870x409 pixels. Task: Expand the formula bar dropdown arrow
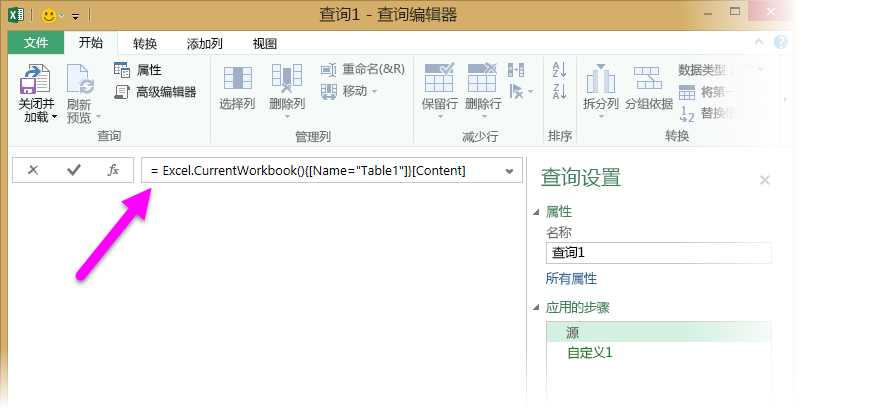pos(510,171)
